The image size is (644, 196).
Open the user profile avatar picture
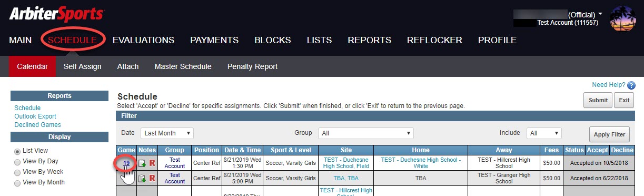click(x=622, y=18)
